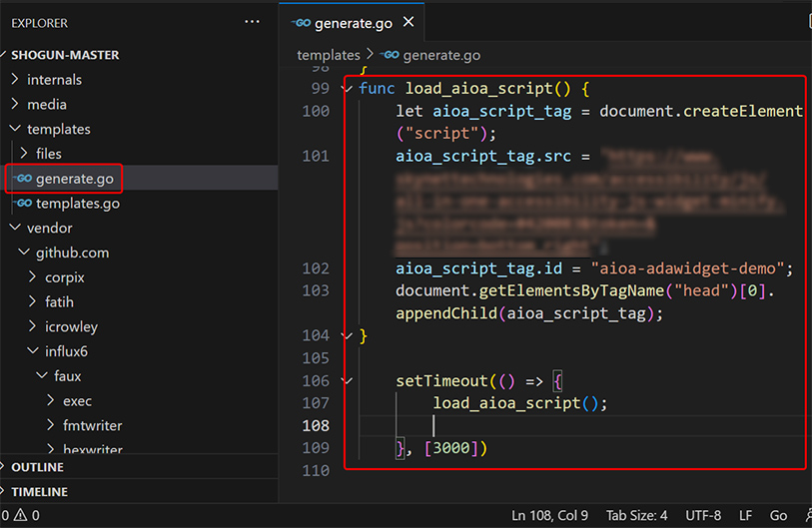Select the generate.go editor tab
Viewport: 812px width, 528px height.
pos(352,23)
